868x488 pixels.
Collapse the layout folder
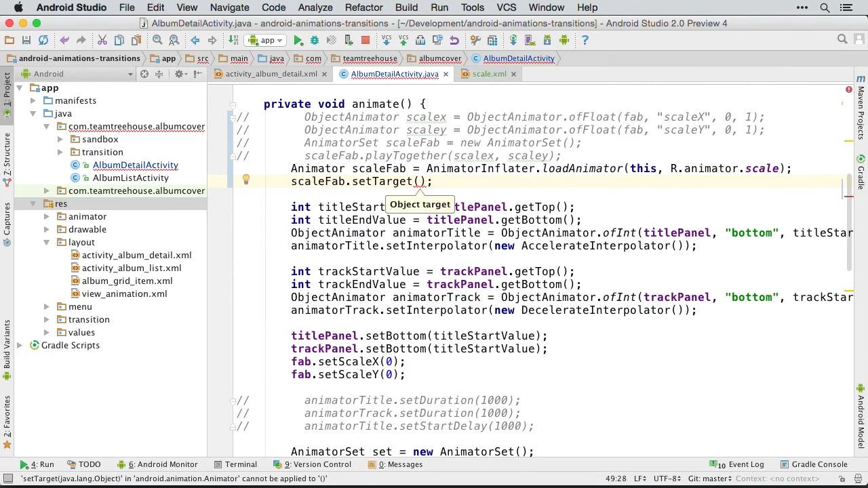click(47, 242)
